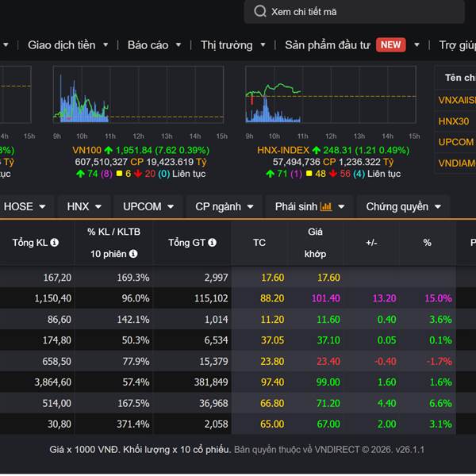Image resolution: width=476 pixels, height=476 pixels.
Task: Click the search magnifier icon
Action: click(260, 11)
